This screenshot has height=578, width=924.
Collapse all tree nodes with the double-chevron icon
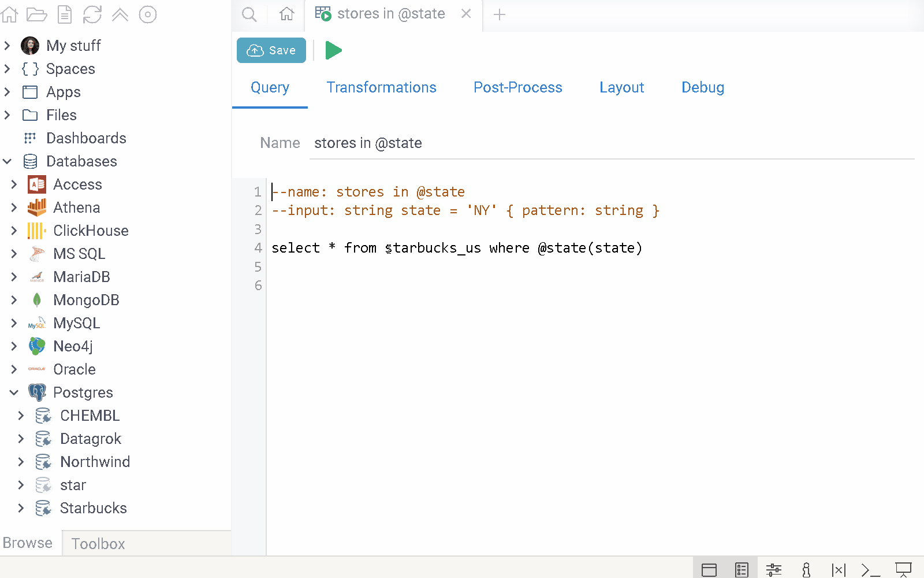(x=120, y=14)
